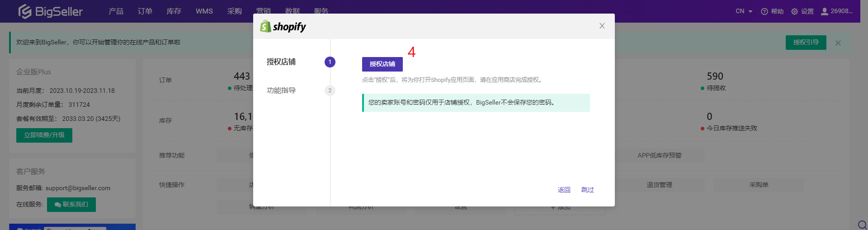The width and height of the screenshot is (868, 230).
Task: Open the 采购 menu
Action: click(234, 11)
